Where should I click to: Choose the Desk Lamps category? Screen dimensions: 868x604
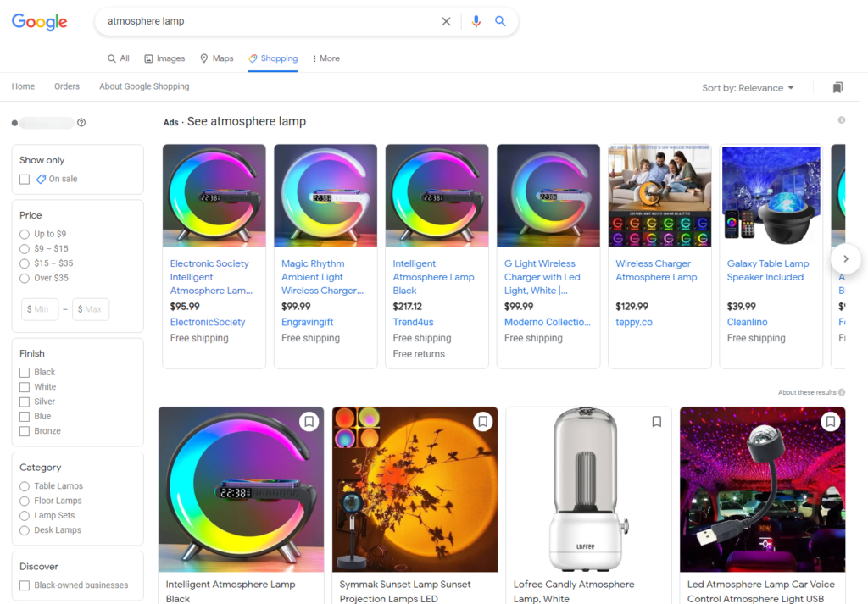pos(25,530)
